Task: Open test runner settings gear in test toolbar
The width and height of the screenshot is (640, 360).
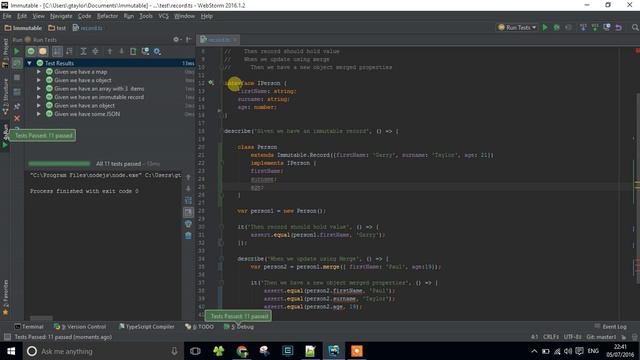Action: pos(157,51)
